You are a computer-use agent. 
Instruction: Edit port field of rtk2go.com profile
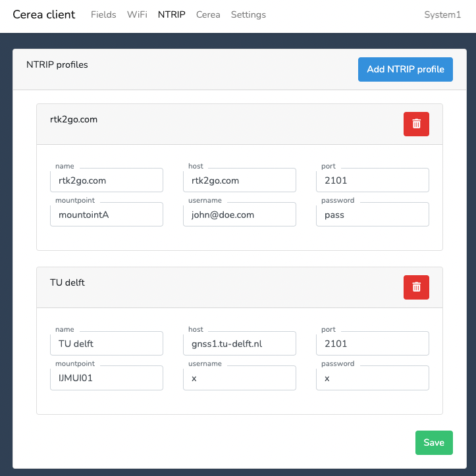tap(373, 180)
